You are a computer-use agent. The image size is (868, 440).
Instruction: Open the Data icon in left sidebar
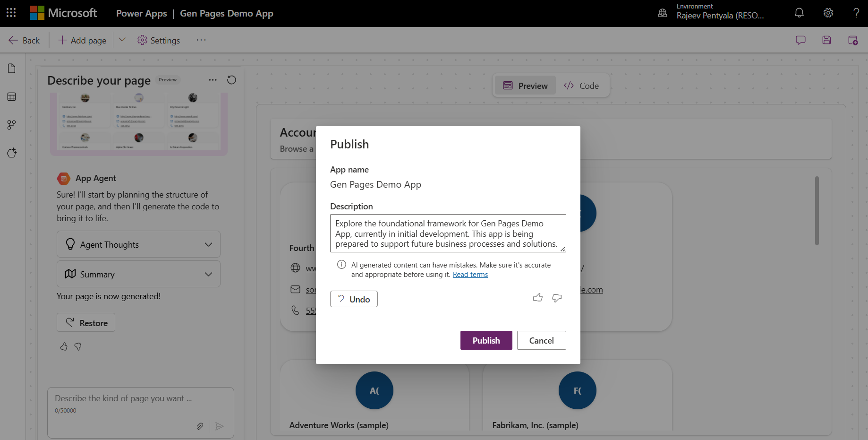click(11, 96)
